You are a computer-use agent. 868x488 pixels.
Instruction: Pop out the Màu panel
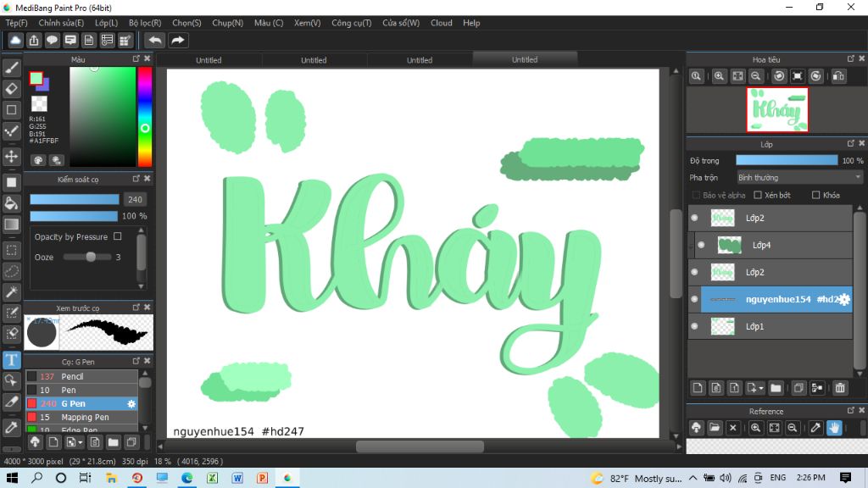point(136,58)
